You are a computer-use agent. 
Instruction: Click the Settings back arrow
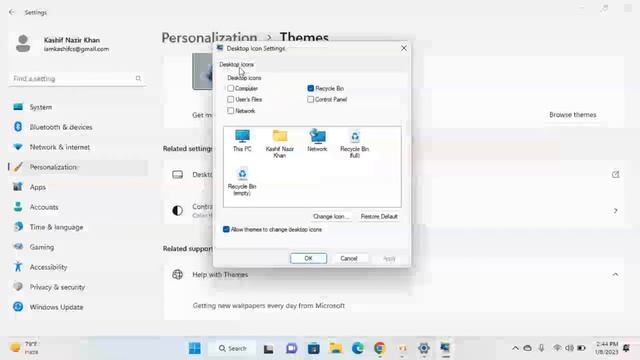[12, 12]
